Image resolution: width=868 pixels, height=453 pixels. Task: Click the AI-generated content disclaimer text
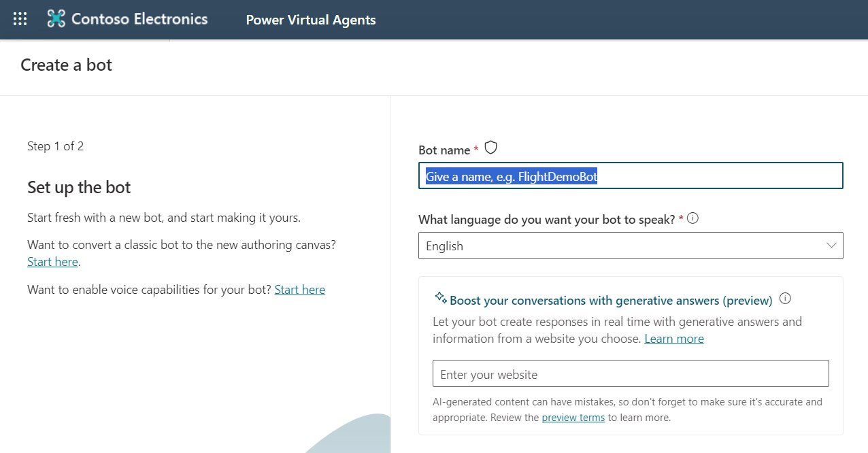(x=627, y=409)
